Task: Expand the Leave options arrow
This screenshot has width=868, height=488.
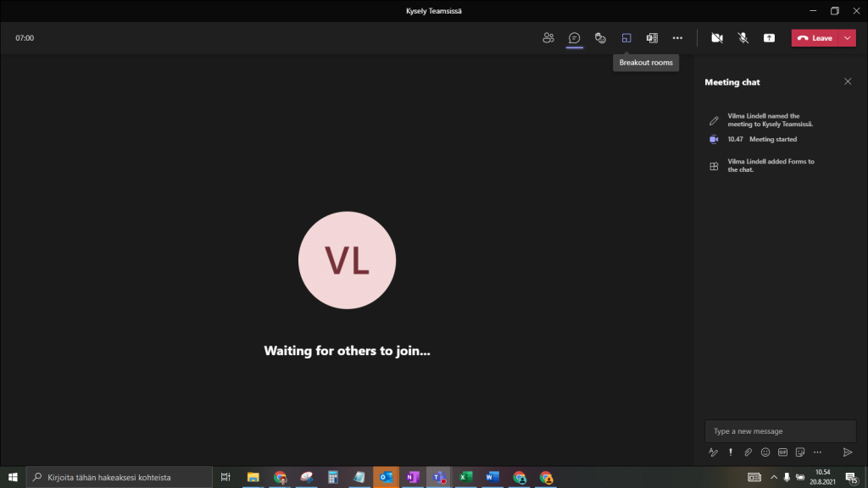Action: [848, 37]
